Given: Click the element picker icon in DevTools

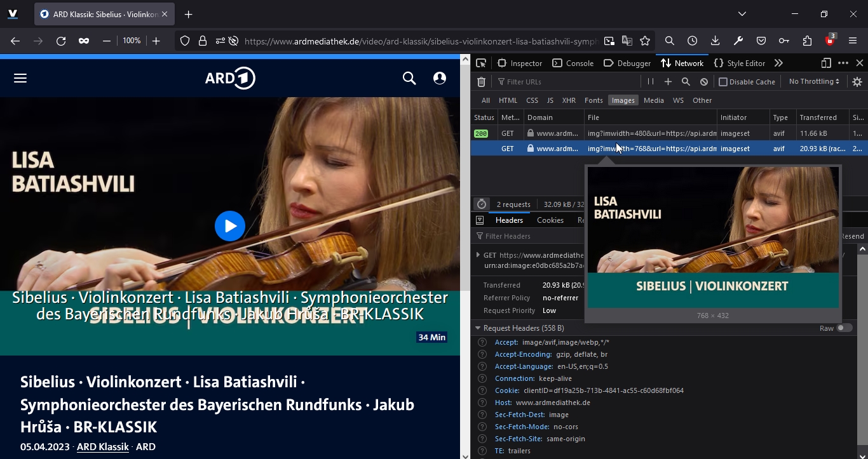Looking at the screenshot, I should pos(481,63).
